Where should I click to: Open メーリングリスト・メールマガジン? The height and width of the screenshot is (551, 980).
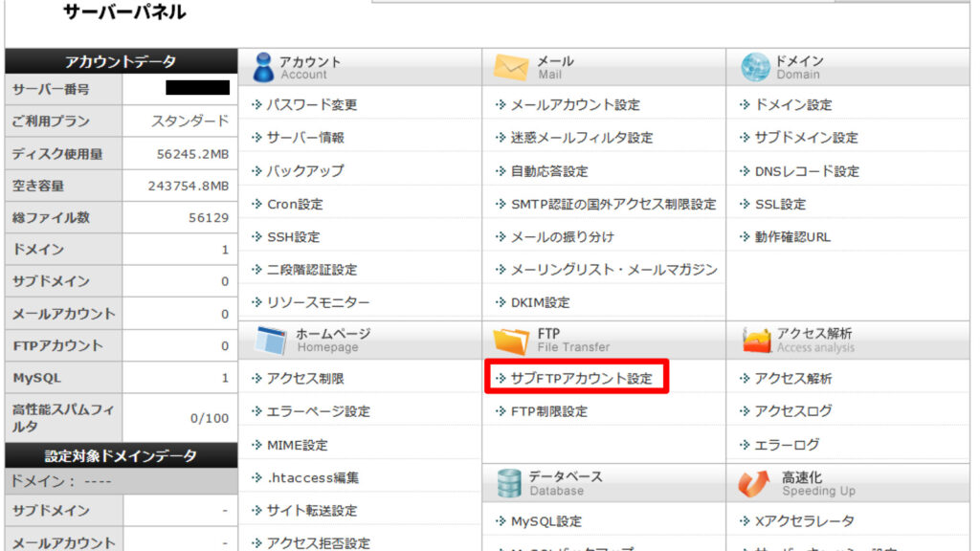pos(614,269)
